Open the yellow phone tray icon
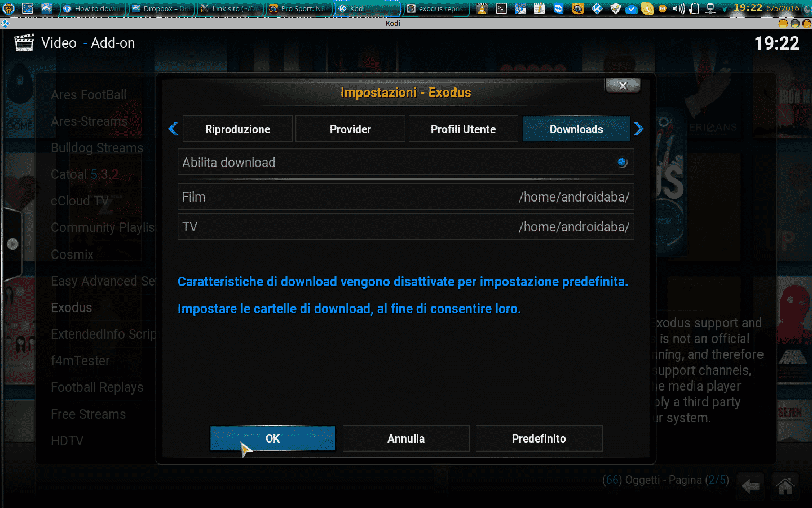812x508 pixels. pyautogui.click(x=647, y=8)
